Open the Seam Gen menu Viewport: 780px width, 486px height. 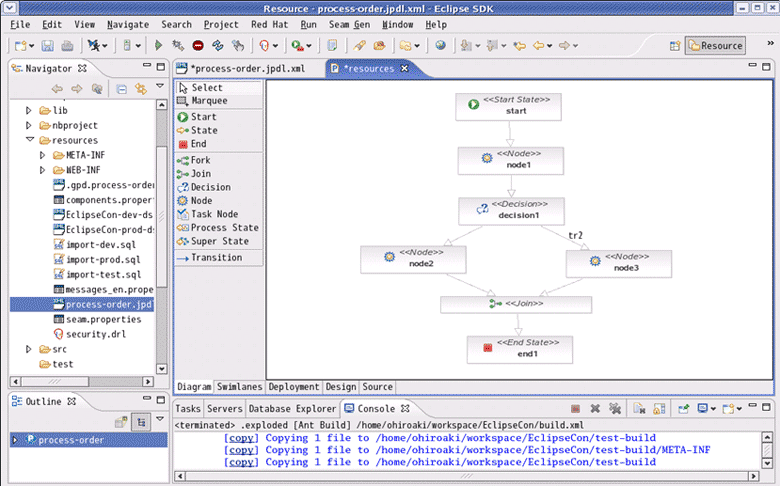coord(349,24)
